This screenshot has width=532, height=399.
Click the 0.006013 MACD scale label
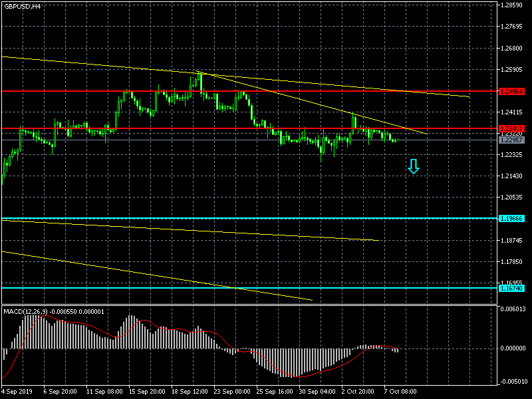coord(514,309)
